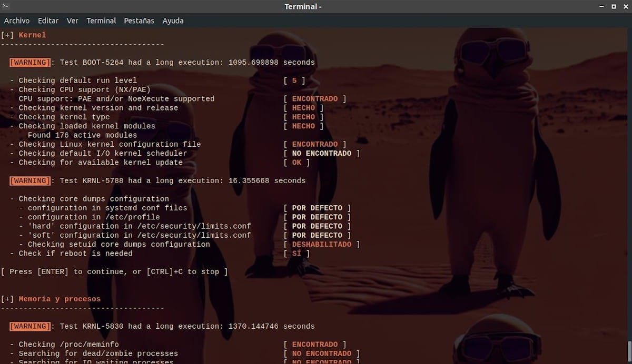The width and height of the screenshot is (632, 364).
Task: Click the 16.355668 seconds value
Action: (267, 181)
